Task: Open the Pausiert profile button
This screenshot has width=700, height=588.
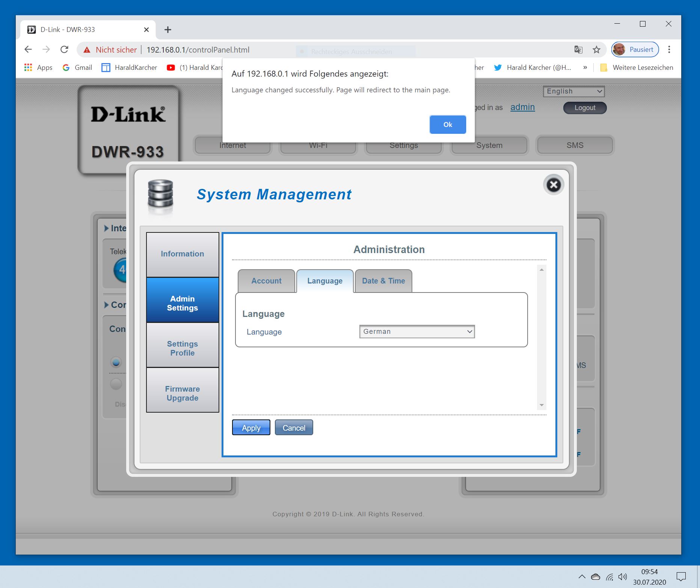Action: click(635, 50)
